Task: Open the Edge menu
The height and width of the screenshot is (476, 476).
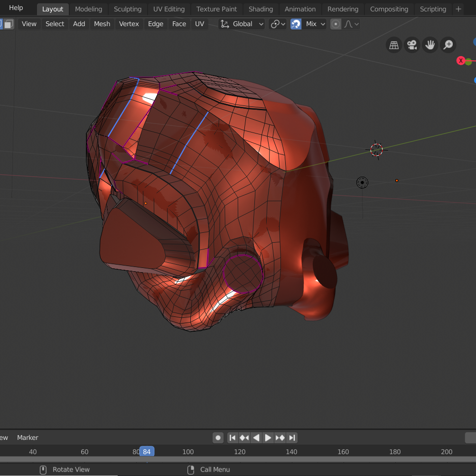Action: pyautogui.click(x=156, y=24)
